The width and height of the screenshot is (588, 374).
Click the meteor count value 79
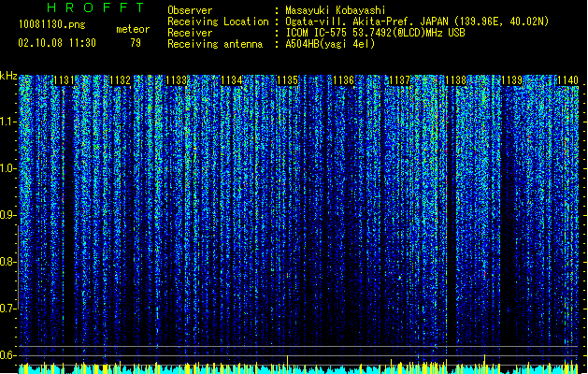[x=136, y=43]
